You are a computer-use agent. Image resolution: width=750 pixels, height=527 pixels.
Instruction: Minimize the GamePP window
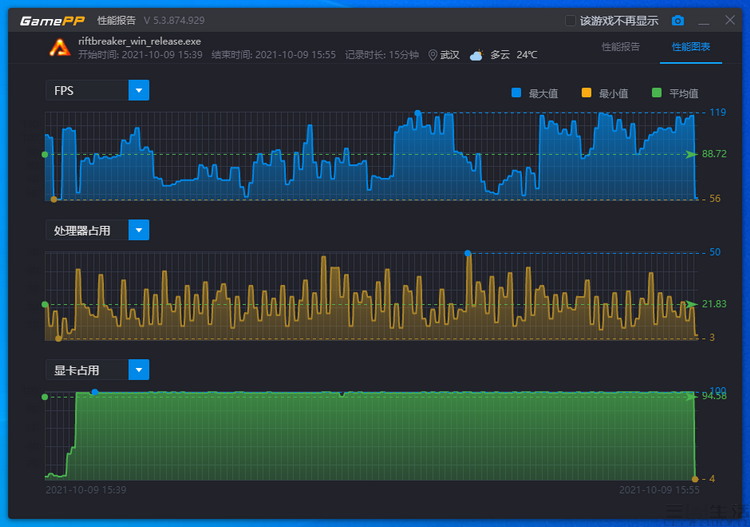pyautogui.click(x=704, y=20)
